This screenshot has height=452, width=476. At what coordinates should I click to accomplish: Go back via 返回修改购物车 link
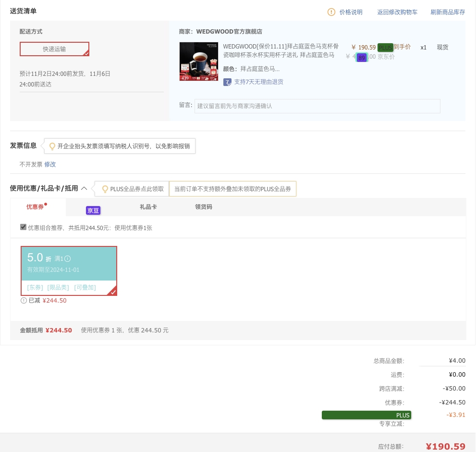coord(397,12)
